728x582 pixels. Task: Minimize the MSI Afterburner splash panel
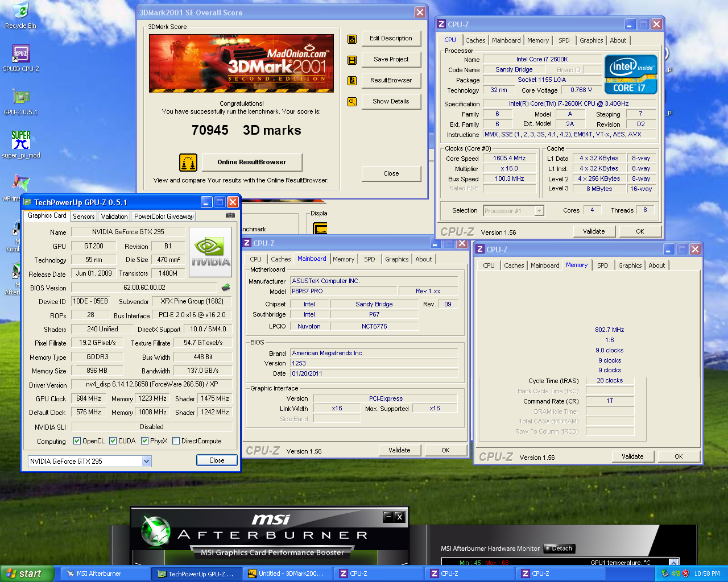[x=388, y=517]
